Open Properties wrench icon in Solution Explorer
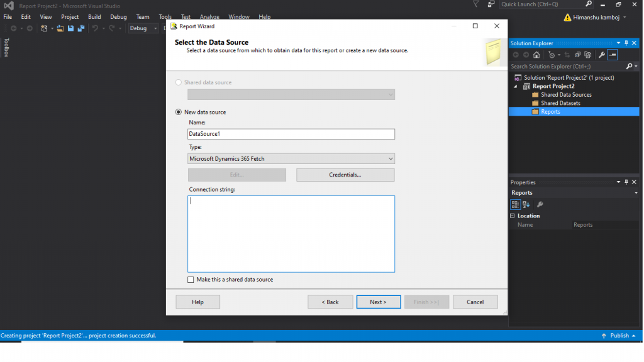The height and width of the screenshot is (362, 644). pyautogui.click(x=601, y=55)
